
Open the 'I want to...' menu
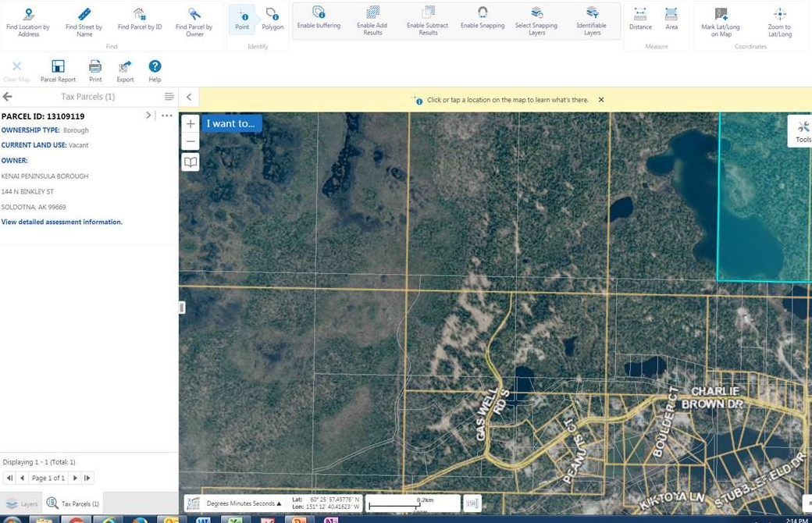coord(231,123)
